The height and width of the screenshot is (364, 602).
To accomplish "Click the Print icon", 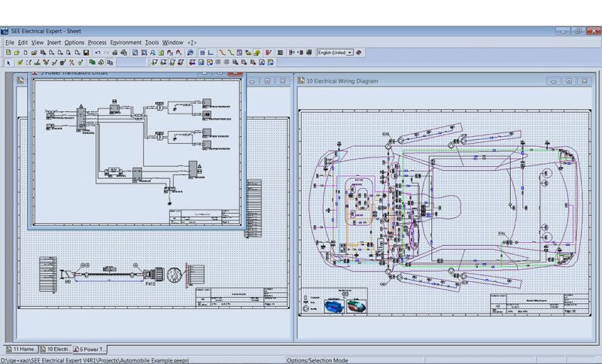I will coord(115,53).
